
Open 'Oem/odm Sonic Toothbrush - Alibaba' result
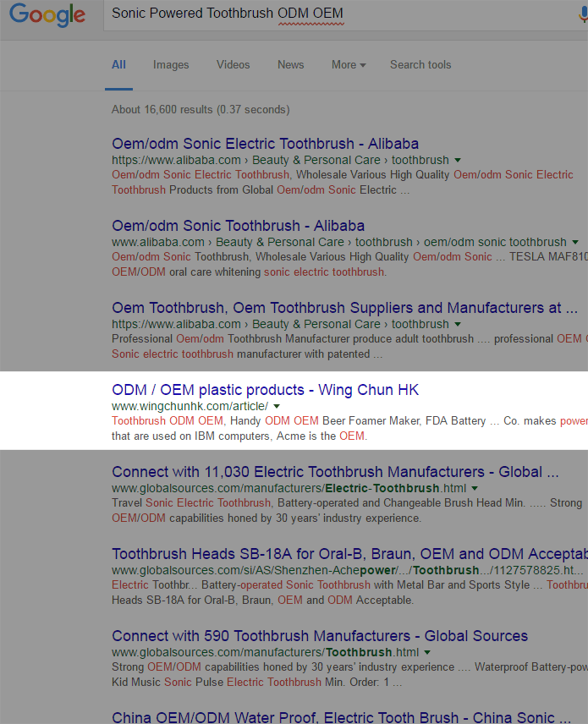pos(238,226)
